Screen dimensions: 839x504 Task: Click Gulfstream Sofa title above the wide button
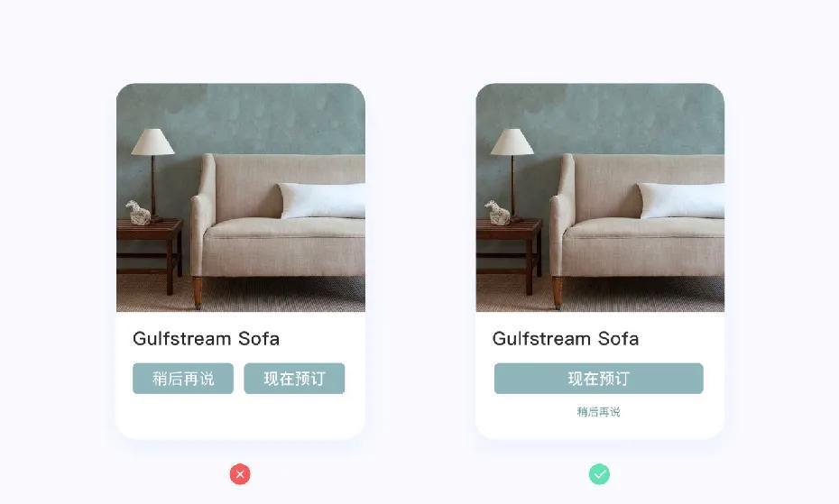coord(566,339)
